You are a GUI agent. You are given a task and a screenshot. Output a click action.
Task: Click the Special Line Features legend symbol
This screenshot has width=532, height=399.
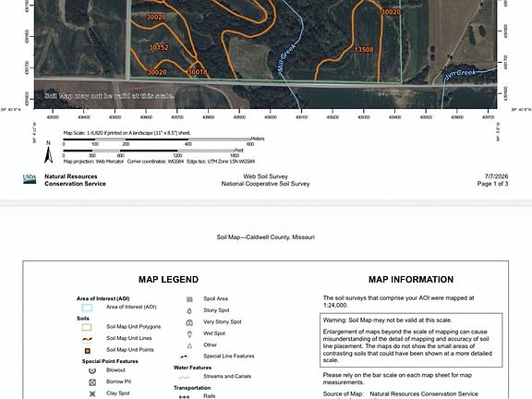click(184, 357)
